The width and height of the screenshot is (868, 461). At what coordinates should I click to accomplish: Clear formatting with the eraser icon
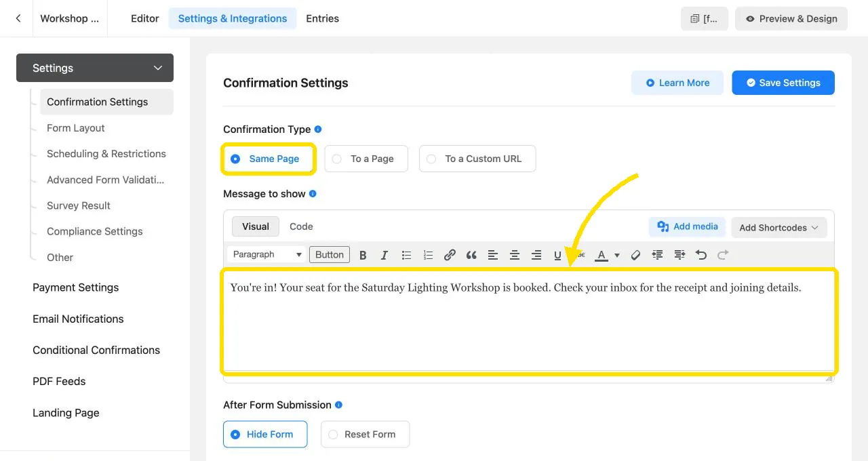tap(635, 255)
